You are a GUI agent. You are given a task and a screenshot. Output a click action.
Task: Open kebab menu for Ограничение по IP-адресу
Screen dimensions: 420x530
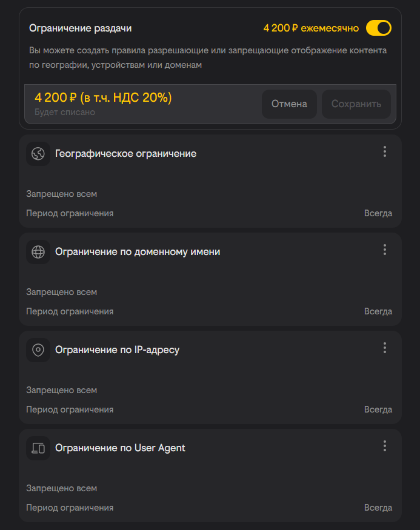tap(384, 348)
